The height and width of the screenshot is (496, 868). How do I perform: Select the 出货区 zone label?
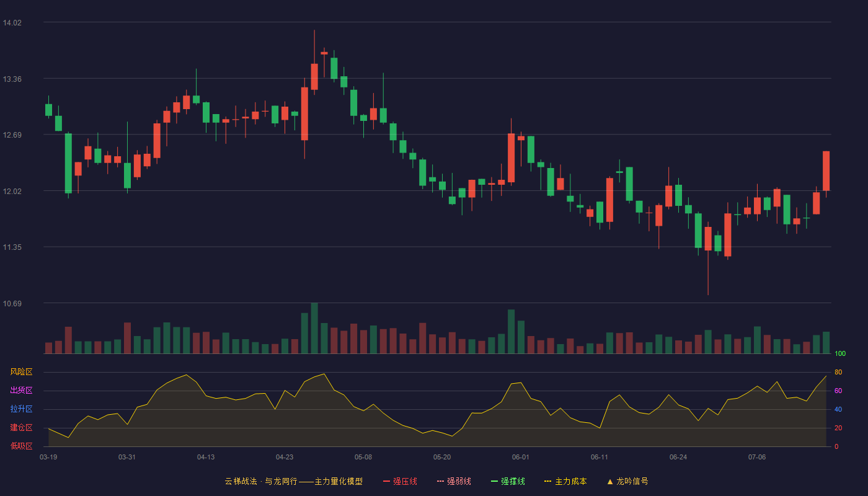click(21, 391)
